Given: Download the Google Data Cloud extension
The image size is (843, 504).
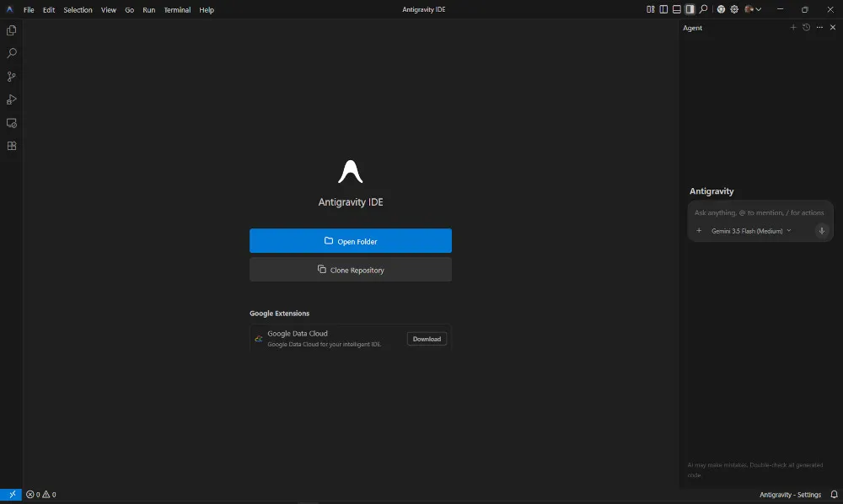Looking at the screenshot, I should [427, 339].
